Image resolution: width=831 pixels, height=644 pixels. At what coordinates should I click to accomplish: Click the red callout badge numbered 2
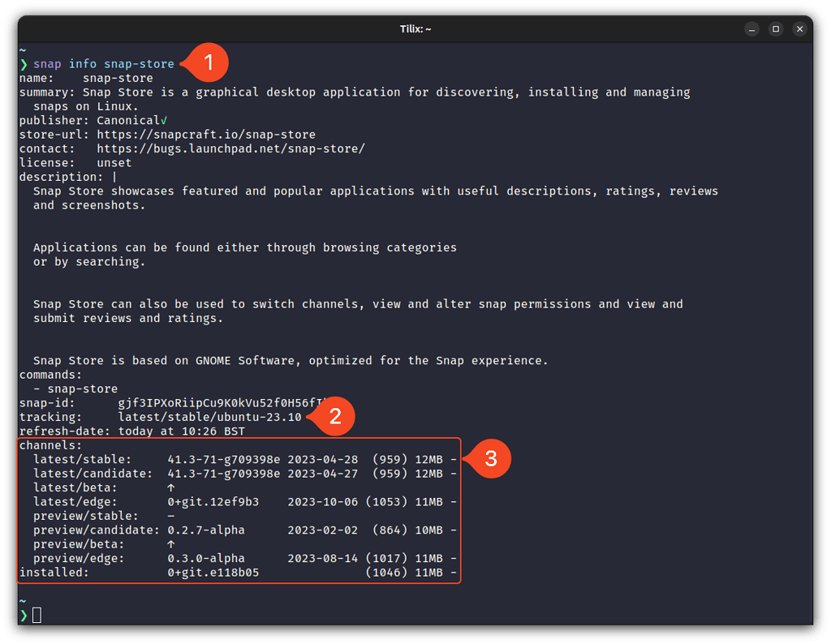click(335, 416)
